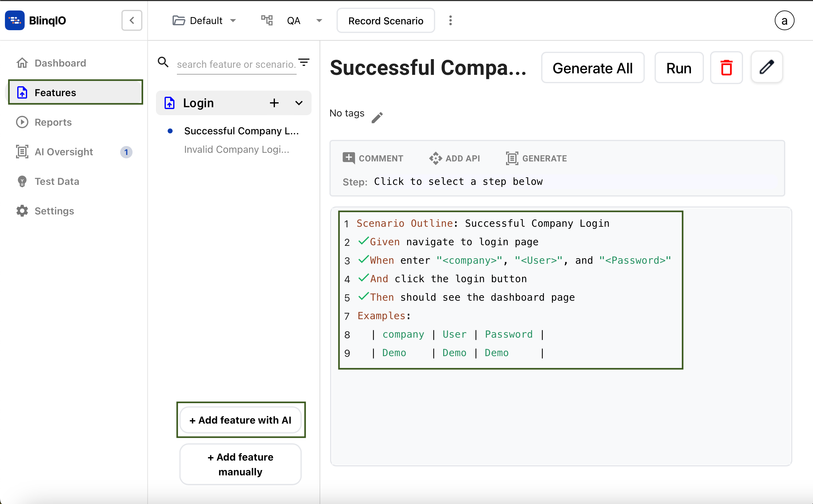Open the filter icon next to search
Image resolution: width=813 pixels, height=504 pixels.
tap(304, 62)
